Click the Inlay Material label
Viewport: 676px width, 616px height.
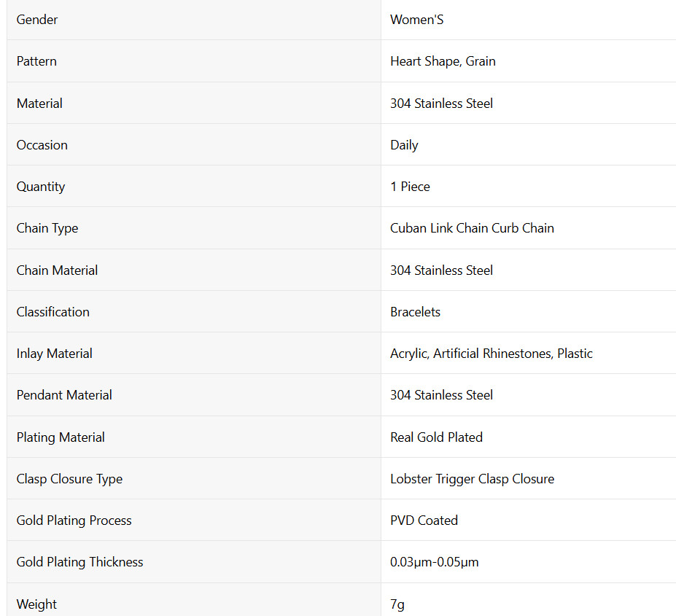click(54, 354)
